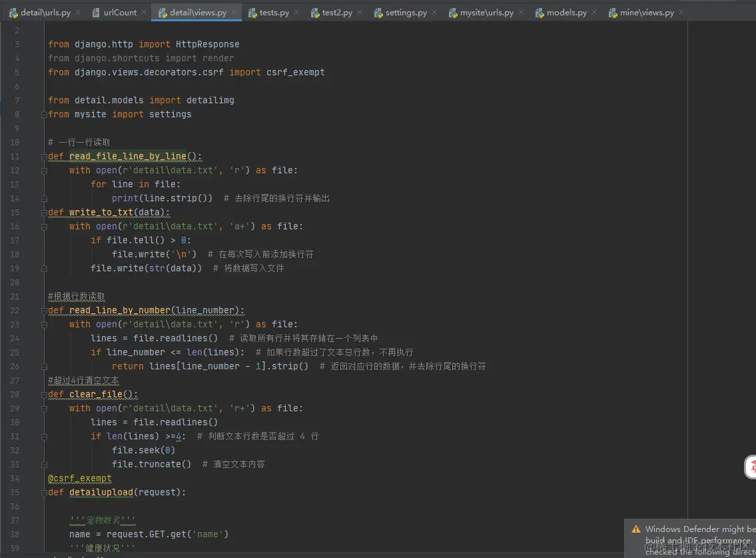756x558 pixels.
Task: Select the tests.py editor tab
Action: point(274,13)
